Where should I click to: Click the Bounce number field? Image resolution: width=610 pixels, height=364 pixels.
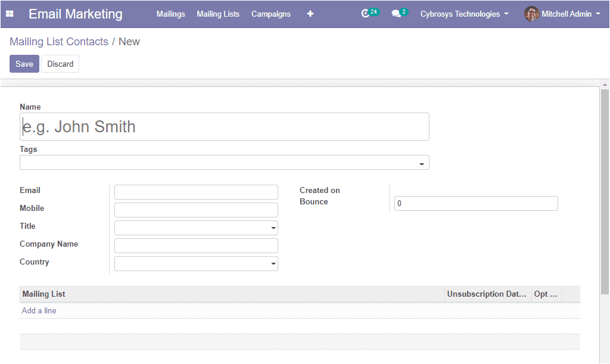tap(476, 203)
